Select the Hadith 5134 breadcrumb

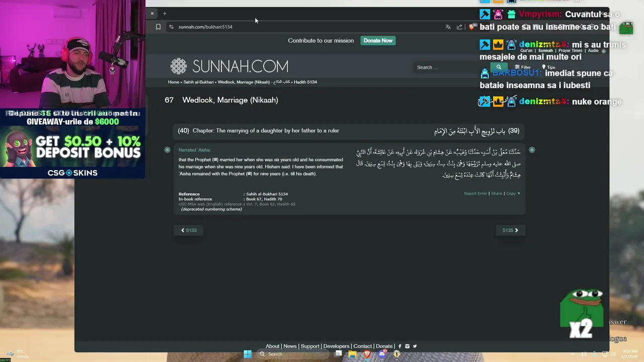[305, 82]
